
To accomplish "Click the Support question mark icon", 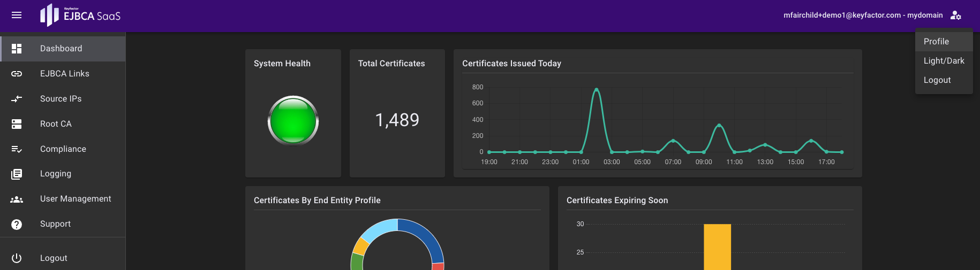I will pyautogui.click(x=17, y=224).
